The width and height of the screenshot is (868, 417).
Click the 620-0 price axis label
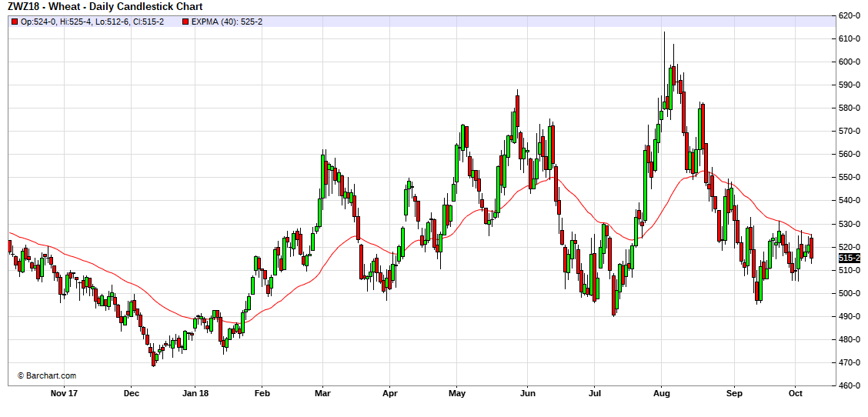849,15
